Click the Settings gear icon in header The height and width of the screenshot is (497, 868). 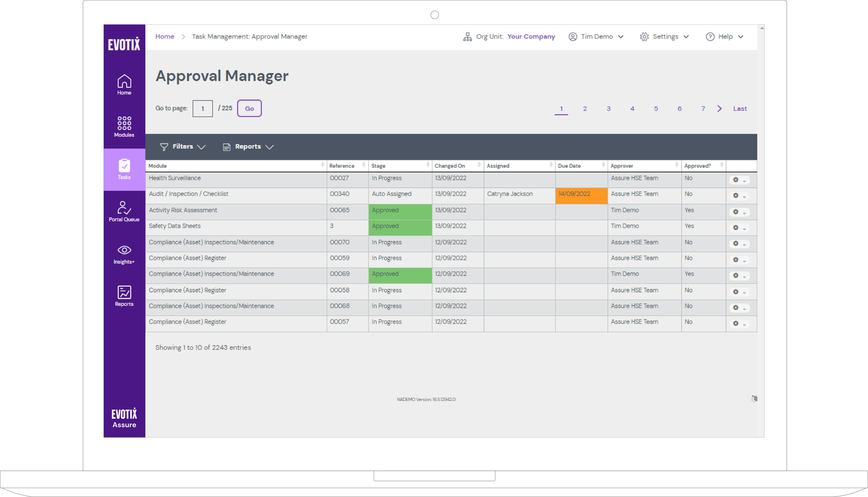click(x=644, y=37)
